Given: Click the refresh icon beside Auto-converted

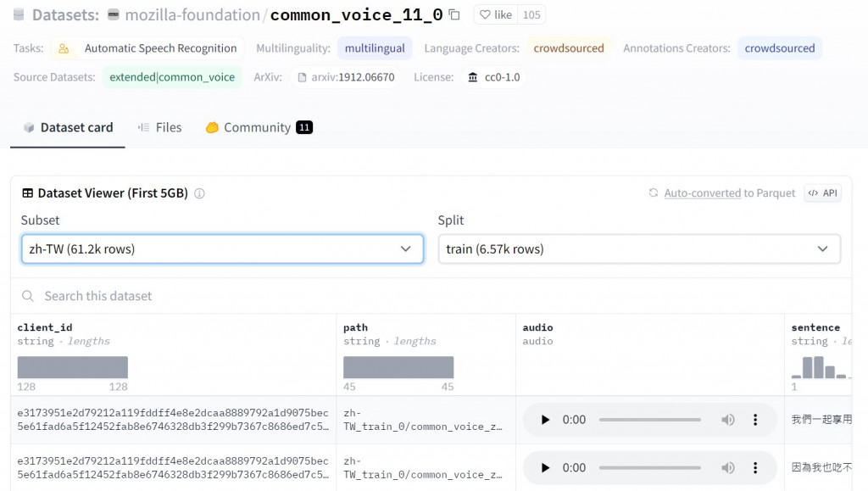Looking at the screenshot, I should click(x=654, y=192).
